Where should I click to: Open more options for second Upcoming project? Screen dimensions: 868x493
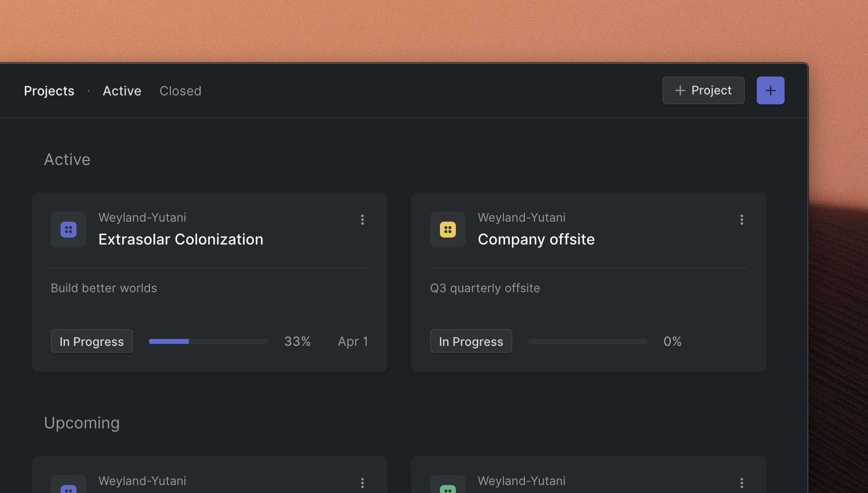[742, 483]
